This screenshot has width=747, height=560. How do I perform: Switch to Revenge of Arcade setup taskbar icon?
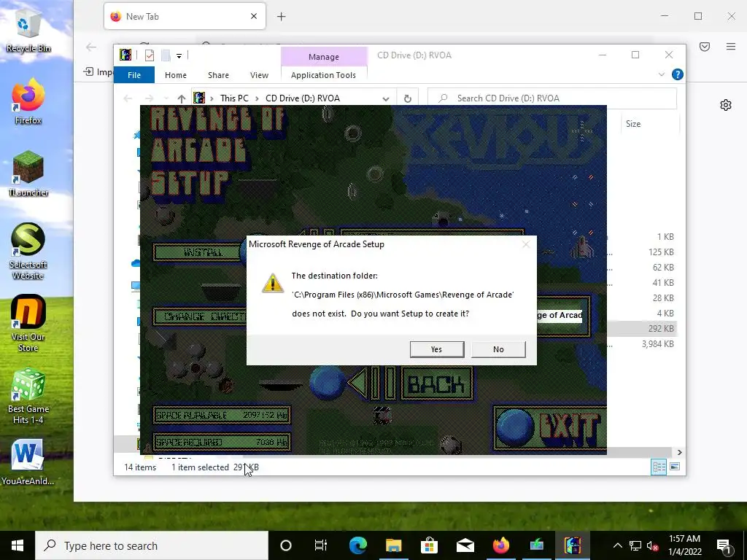[x=573, y=545]
